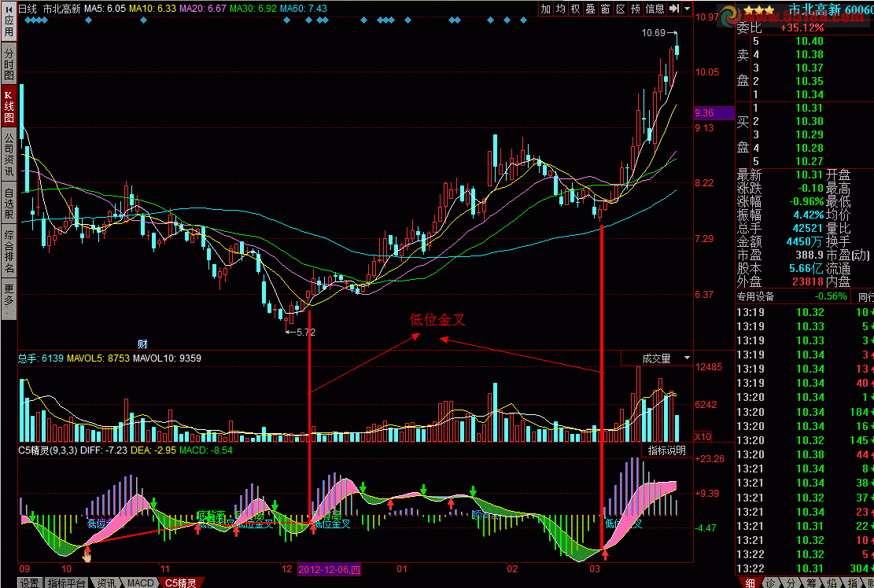
Task: Click the 涨幅 -0.96% value
Action: [806, 201]
